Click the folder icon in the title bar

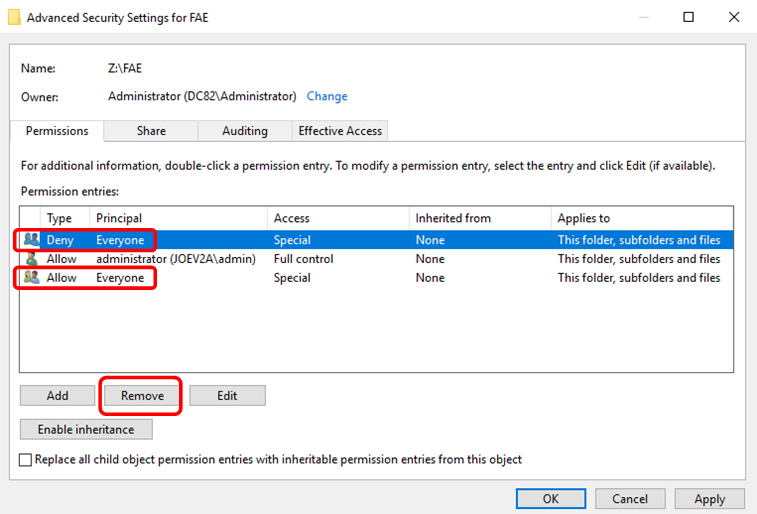coord(13,17)
